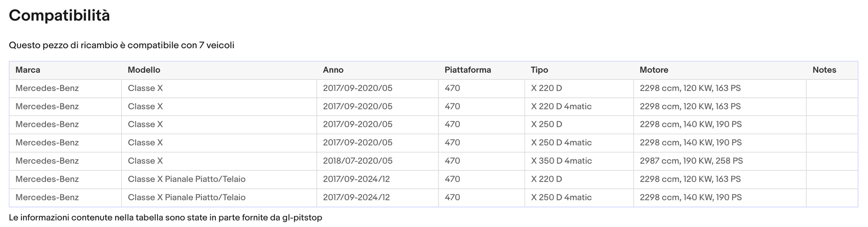Click the Marca column header
This screenshot has width=868, height=227.
28,70
